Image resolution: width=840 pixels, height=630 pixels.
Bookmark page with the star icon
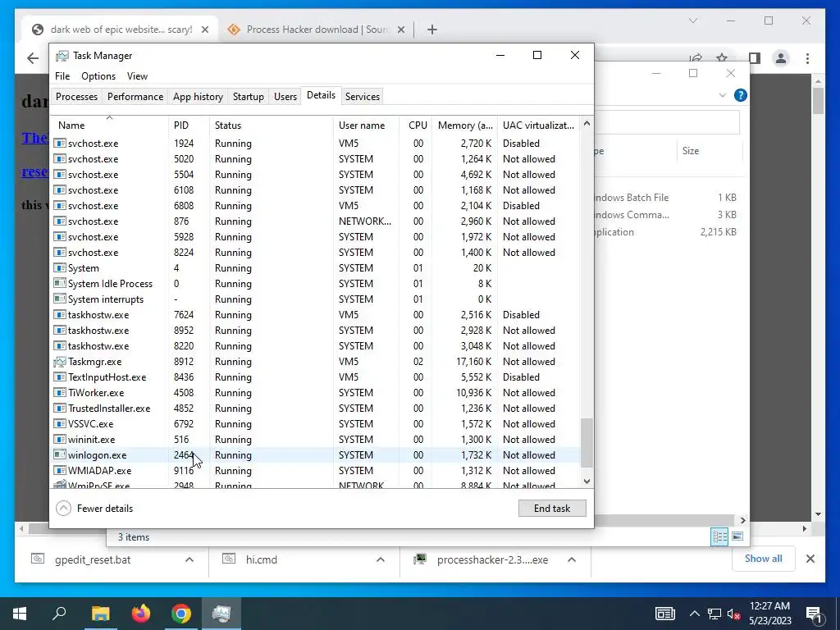(x=722, y=57)
